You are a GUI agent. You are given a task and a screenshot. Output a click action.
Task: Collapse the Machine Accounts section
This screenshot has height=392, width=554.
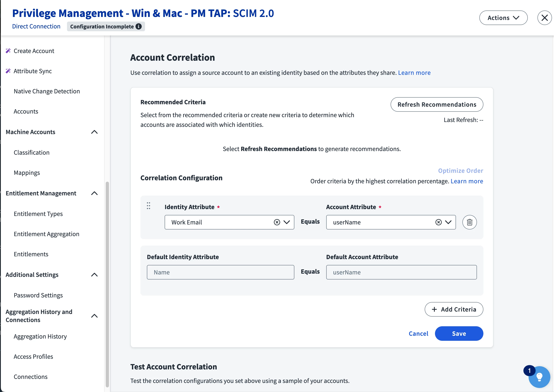pos(94,132)
